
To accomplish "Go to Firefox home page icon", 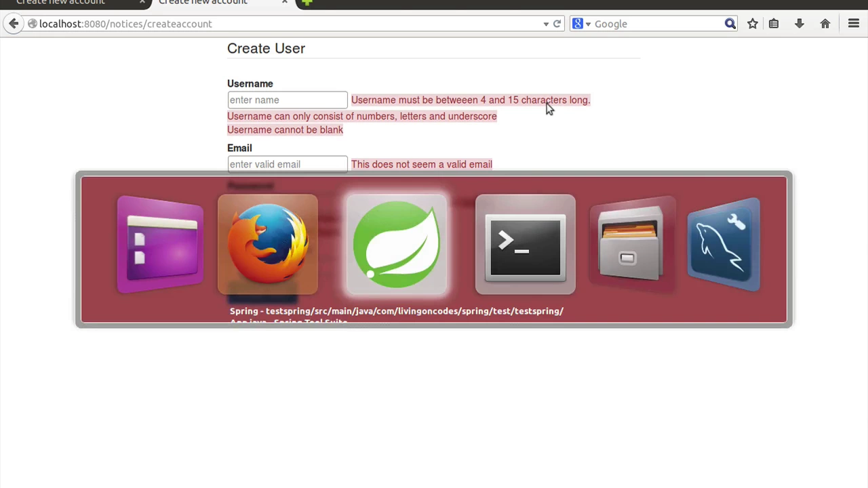I will pyautogui.click(x=825, y=24).
